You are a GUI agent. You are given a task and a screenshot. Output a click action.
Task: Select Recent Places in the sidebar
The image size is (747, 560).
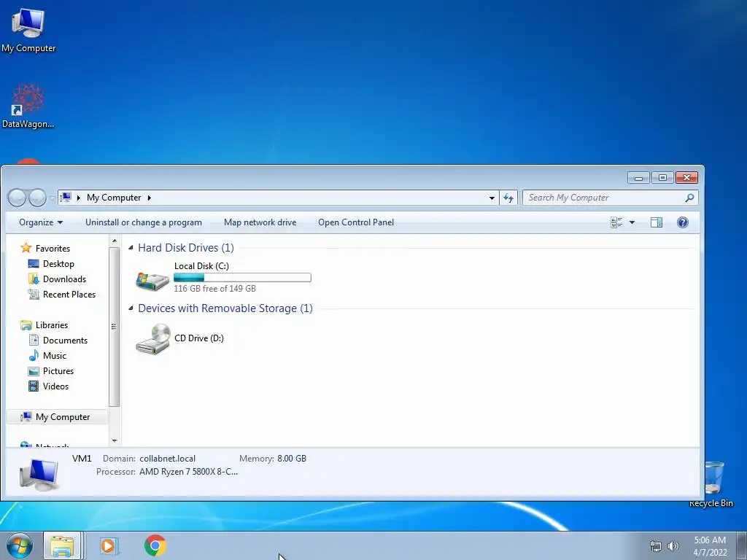pos(69,295)
